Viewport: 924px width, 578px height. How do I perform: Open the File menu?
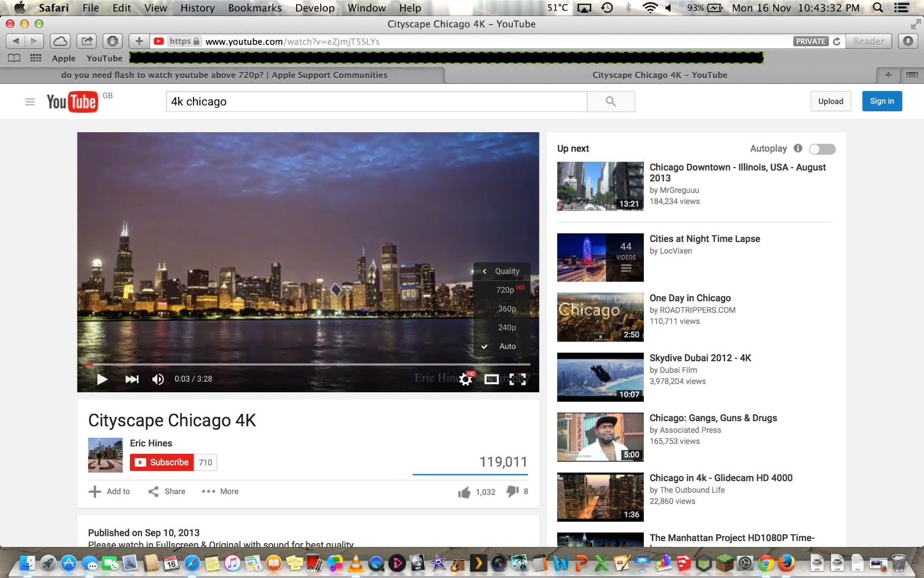point(91,7)
